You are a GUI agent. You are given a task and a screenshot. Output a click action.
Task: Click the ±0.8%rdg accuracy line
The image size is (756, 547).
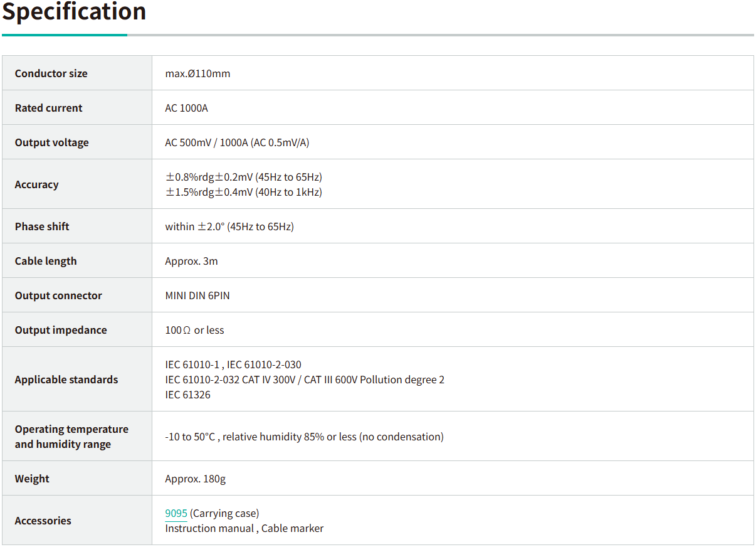point(243,177)
